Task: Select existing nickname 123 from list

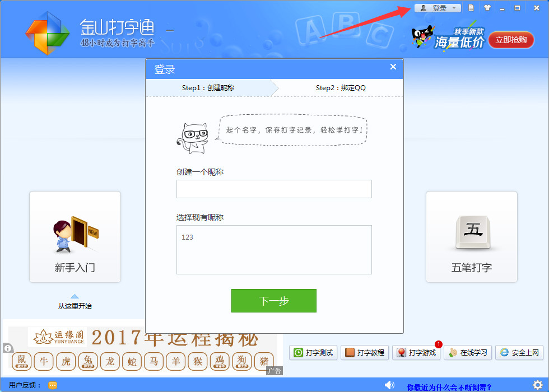Action: 187,237
